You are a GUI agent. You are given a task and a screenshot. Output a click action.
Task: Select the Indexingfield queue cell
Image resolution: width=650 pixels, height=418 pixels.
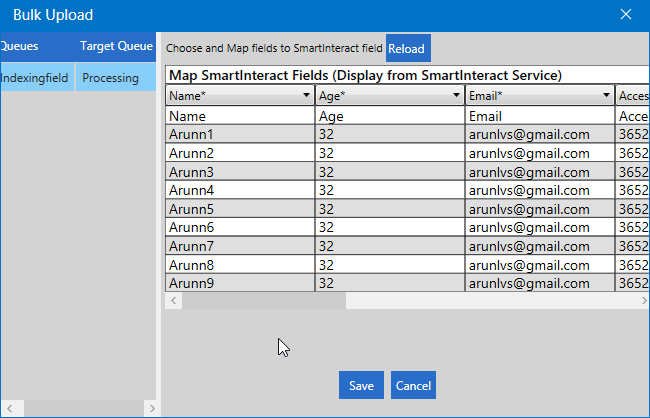tap(37, 78)
